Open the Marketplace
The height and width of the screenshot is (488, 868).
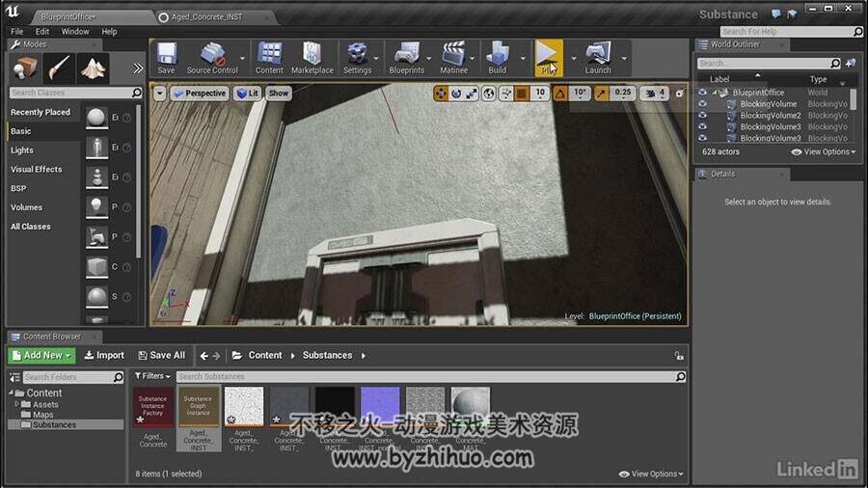(x=312, y=58)
